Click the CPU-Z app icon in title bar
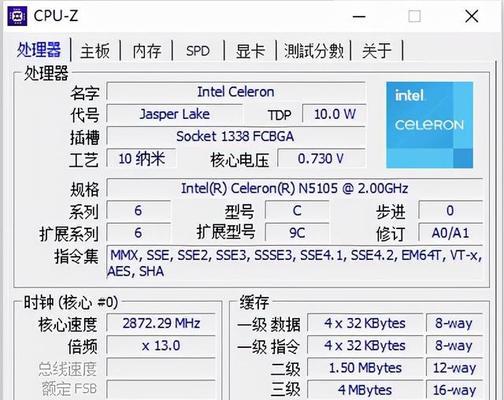This screenshot has width=504, height=400. pos(17,16)
